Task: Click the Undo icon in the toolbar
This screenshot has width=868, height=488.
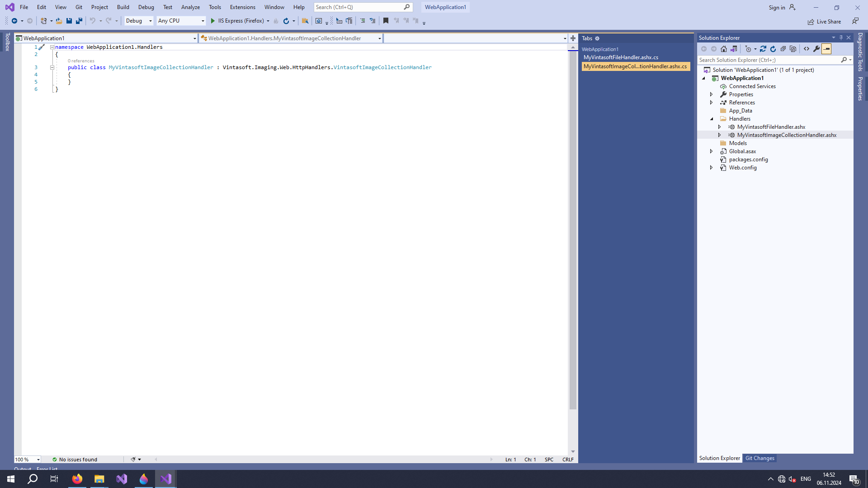Action: point(92,21)
